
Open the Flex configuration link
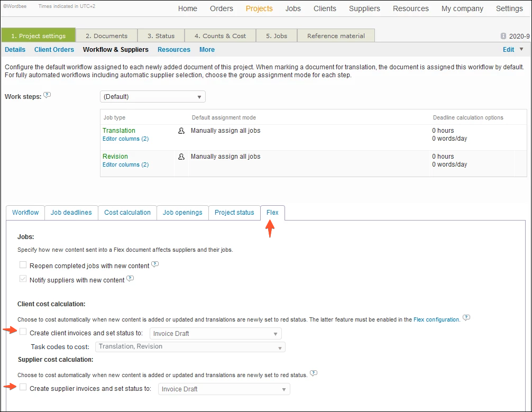coord(436,319)
